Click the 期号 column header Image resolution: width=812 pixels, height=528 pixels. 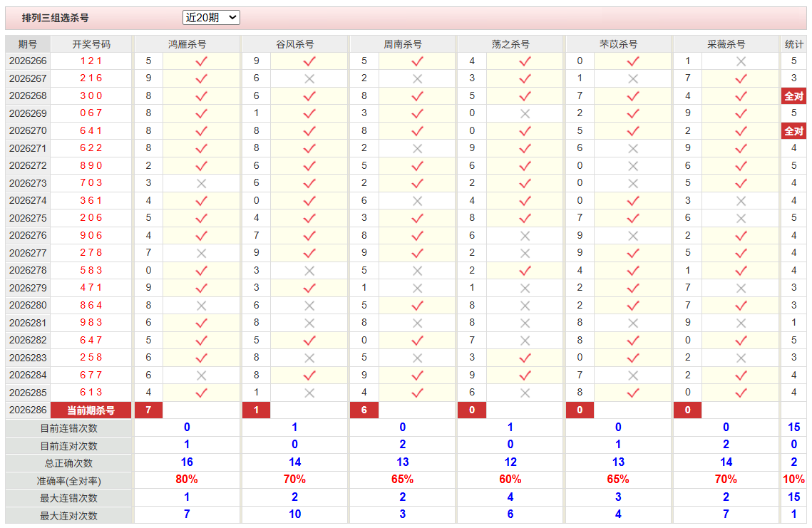pos(28,44)
